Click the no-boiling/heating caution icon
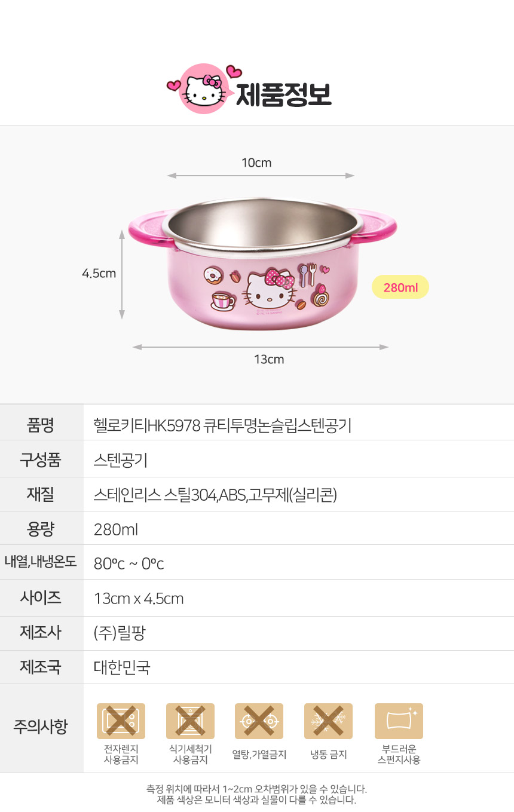Screen dimensions: 514x812 click(x=259, y=721)
